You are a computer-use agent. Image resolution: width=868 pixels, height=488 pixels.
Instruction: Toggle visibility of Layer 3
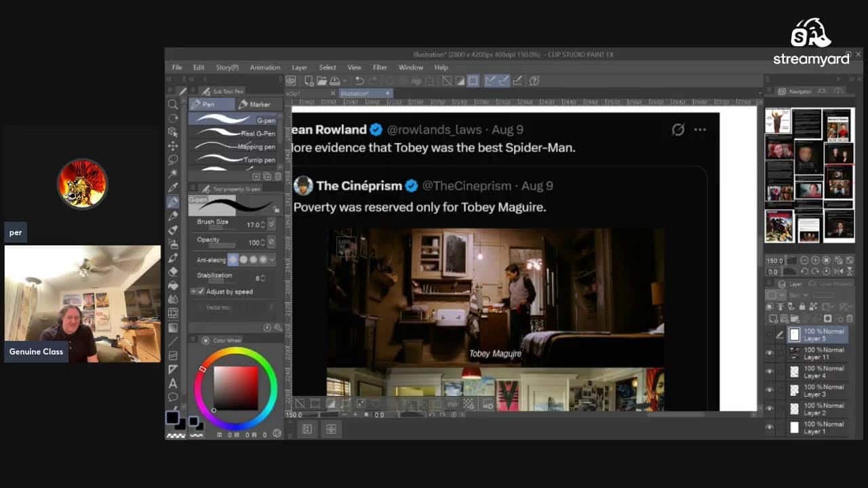(770, 390)
